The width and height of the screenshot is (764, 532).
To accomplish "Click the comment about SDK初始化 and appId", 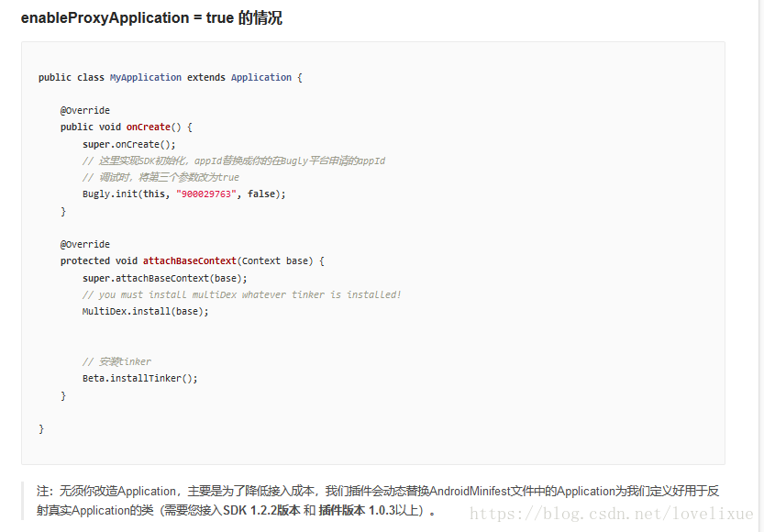I will coord(234,161).
